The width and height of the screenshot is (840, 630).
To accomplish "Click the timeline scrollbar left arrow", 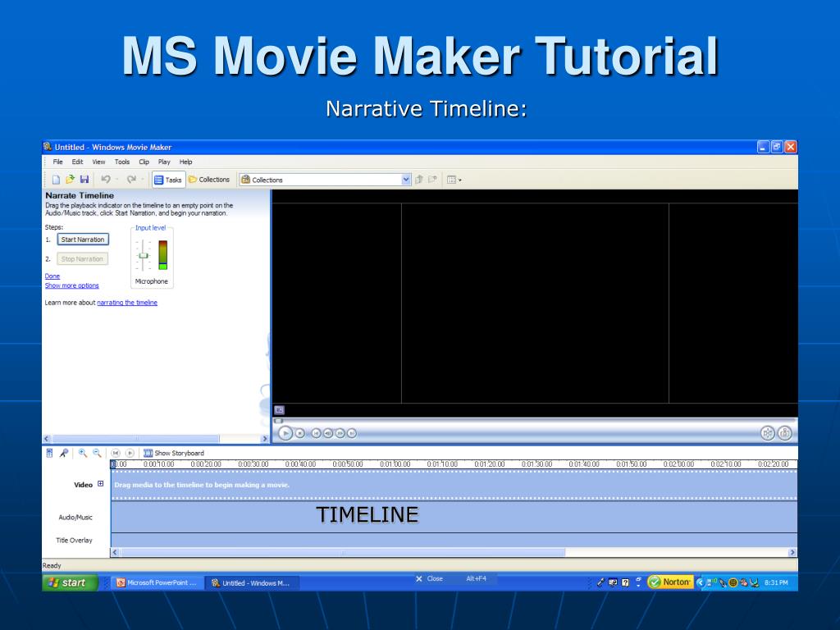I will point(115,552).
